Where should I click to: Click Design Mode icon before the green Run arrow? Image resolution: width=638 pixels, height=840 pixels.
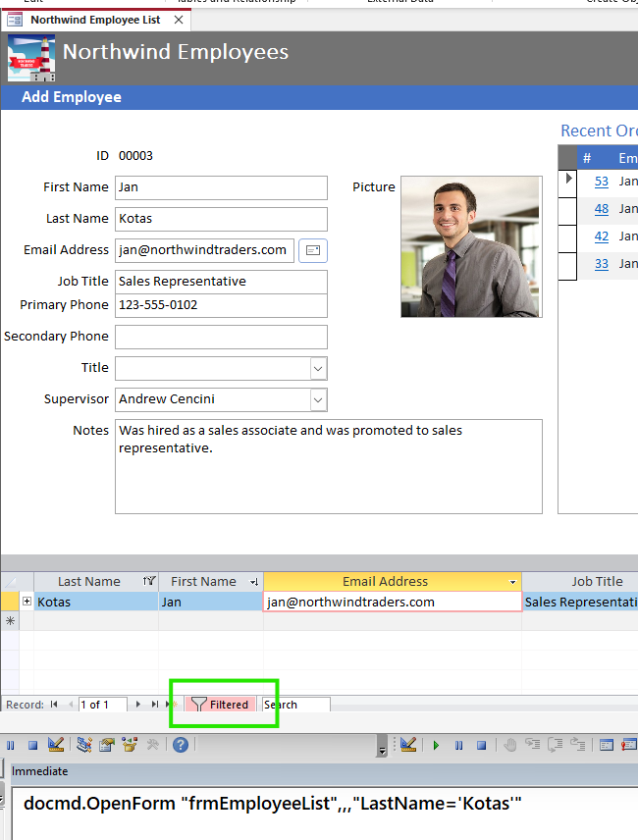(408, 744)
